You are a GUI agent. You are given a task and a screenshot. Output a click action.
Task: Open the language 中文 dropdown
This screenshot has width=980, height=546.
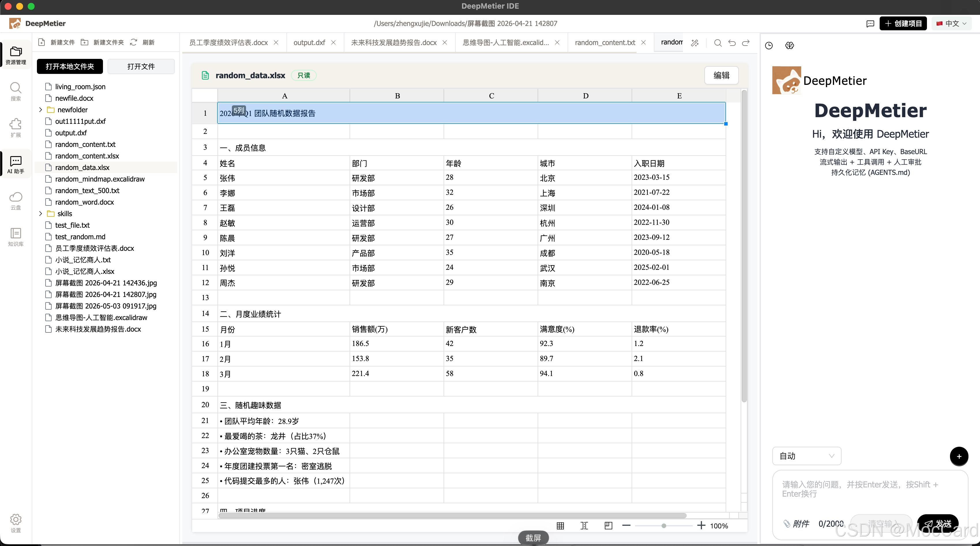951,24
